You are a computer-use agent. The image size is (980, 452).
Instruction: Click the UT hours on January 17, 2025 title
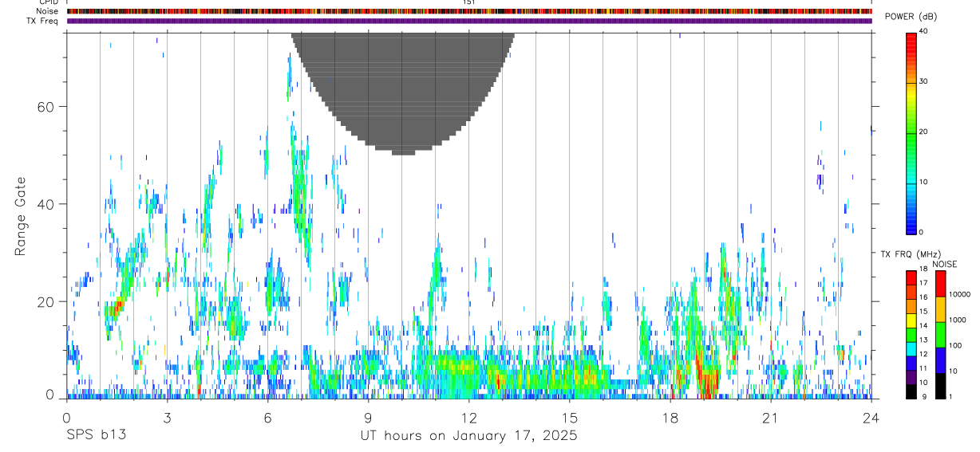pyautogui.click(x=468, y=436)
